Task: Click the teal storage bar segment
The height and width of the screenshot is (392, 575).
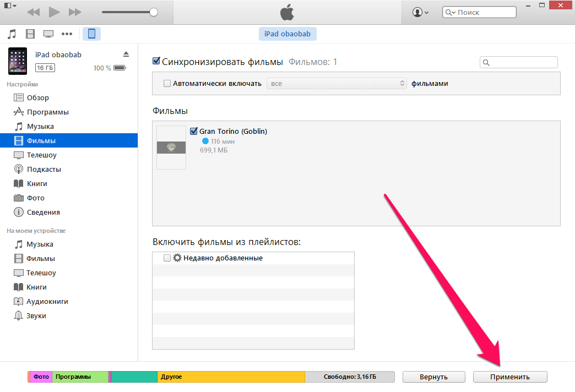Action: point(134,377)
